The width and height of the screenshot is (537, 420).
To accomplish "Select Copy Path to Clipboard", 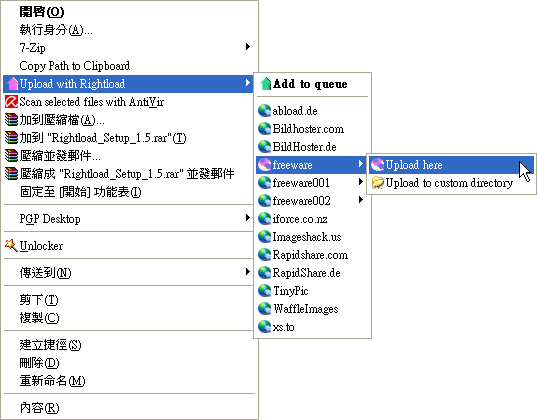I will [x=129, y=66].
